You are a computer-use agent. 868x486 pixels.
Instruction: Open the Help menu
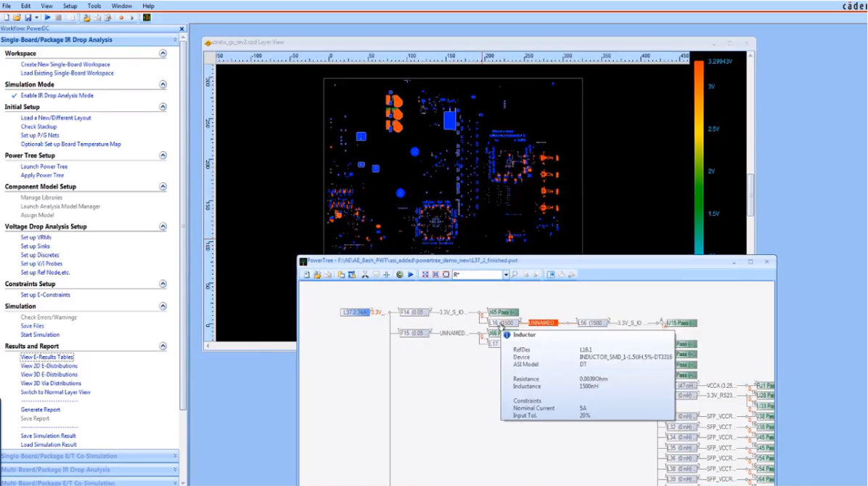coord(148,6)
